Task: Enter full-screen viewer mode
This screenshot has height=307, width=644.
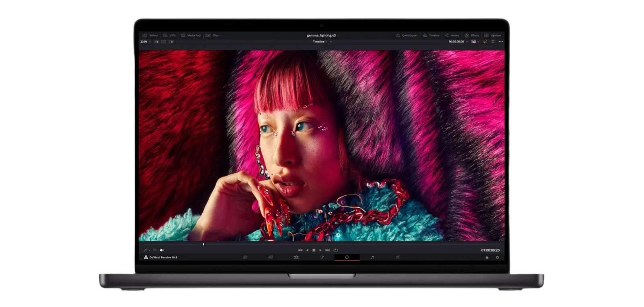Action: pos(493,41)
